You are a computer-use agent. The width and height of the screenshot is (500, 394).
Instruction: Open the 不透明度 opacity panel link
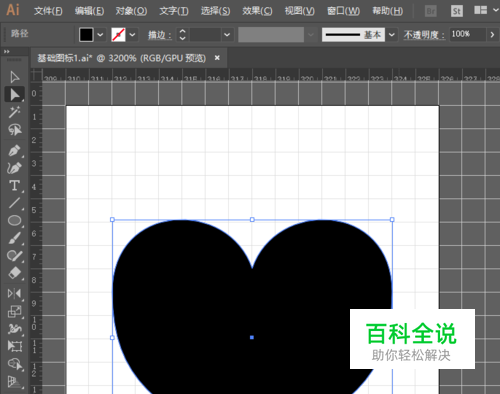click(424, 35)
